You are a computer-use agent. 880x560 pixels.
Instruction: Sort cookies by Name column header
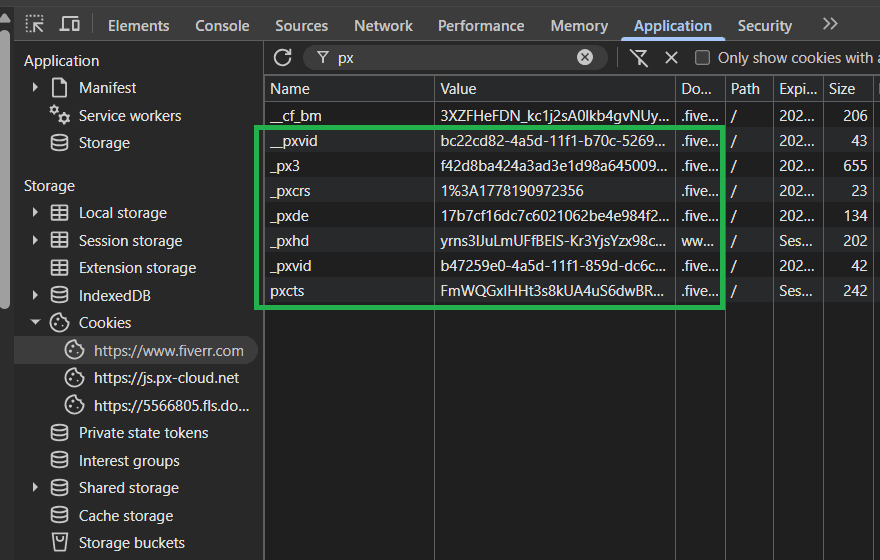click(349, 89)
